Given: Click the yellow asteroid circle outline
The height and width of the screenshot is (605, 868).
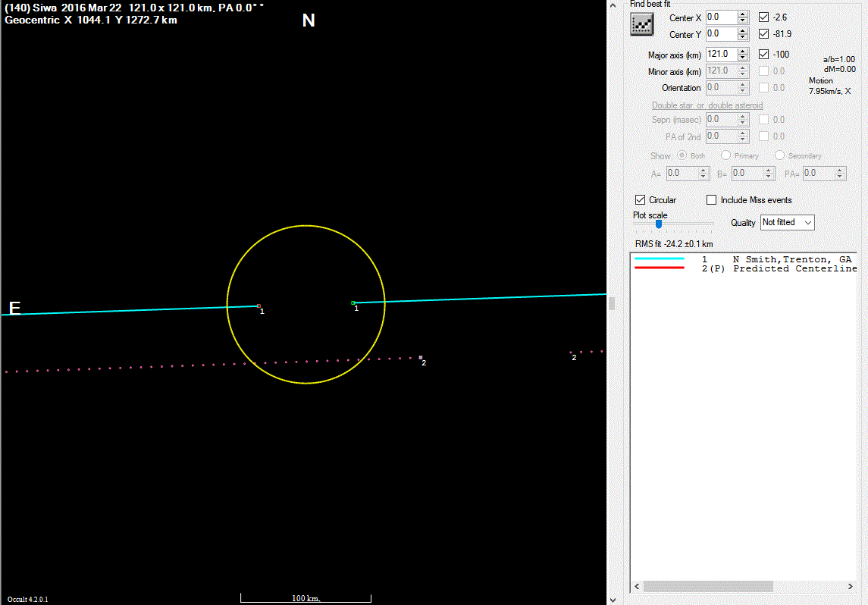Looking at the screenshot, I should [x=306, y=225].
